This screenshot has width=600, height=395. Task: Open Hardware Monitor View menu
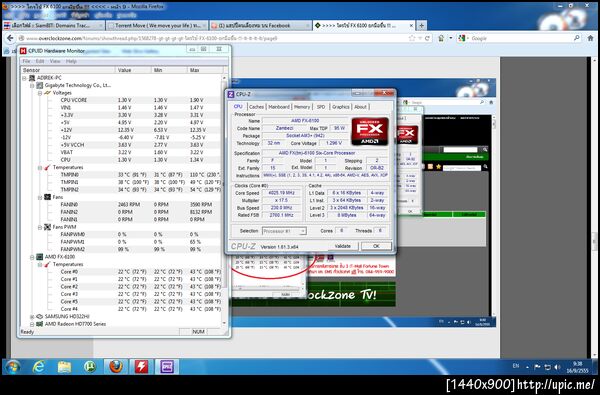55,61
